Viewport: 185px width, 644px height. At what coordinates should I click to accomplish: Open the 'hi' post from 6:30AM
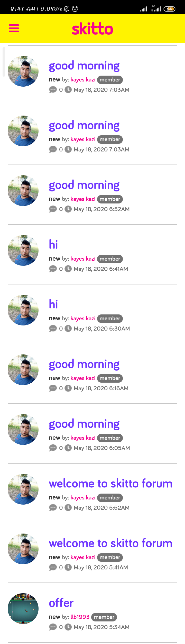click(x=53, y=304)
